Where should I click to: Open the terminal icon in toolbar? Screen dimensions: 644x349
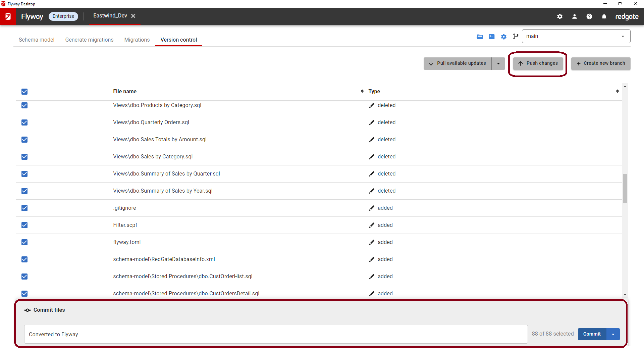click(492, 37)
